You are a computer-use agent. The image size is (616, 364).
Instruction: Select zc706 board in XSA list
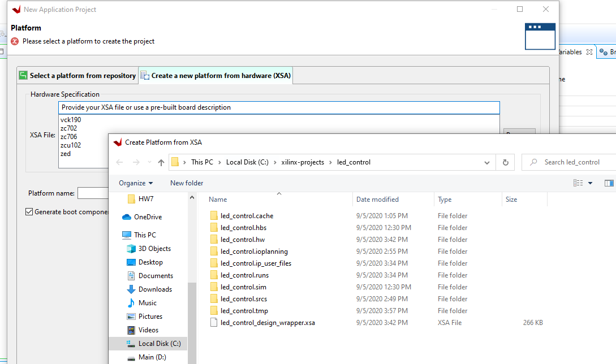tap(69, 137)
